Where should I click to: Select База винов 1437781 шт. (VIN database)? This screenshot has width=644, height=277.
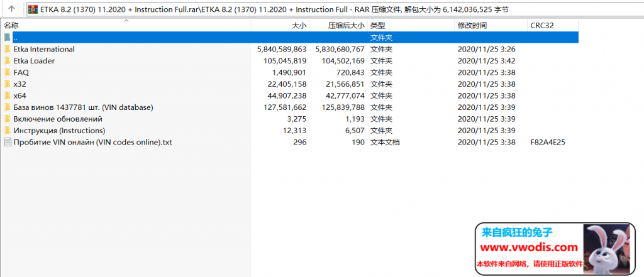(83, 107)
